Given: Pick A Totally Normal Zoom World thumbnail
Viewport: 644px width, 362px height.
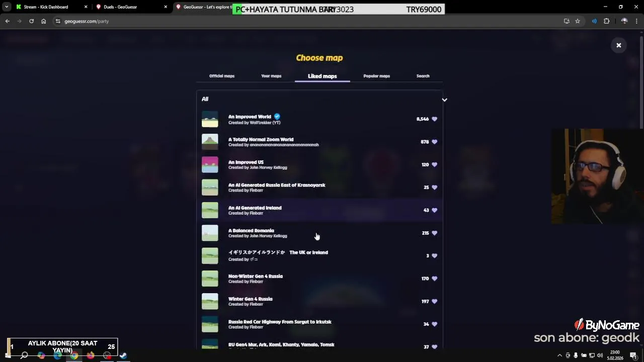Looking at the screenshot, I should tap(210, 142).
